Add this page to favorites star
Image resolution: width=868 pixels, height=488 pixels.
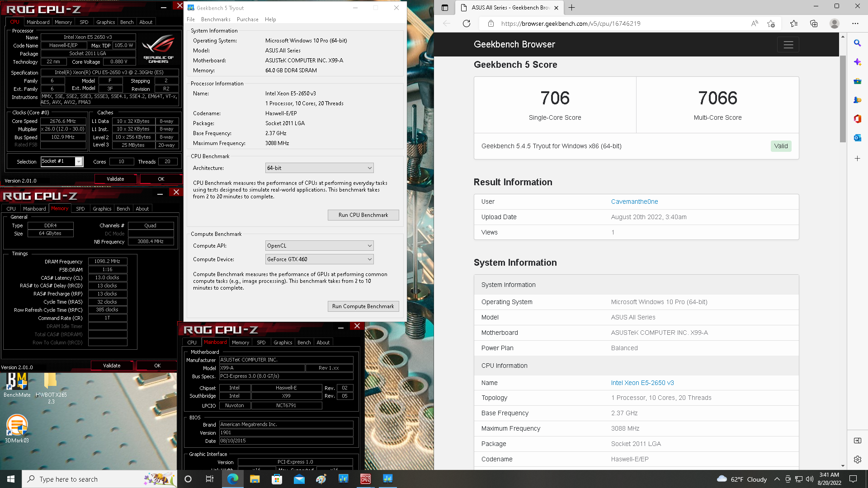click(x=771, y=23)
